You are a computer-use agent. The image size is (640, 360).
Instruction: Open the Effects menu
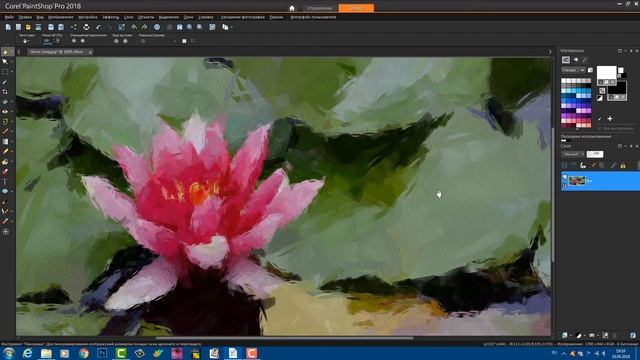pyautogui.click(x=110, y=17)
